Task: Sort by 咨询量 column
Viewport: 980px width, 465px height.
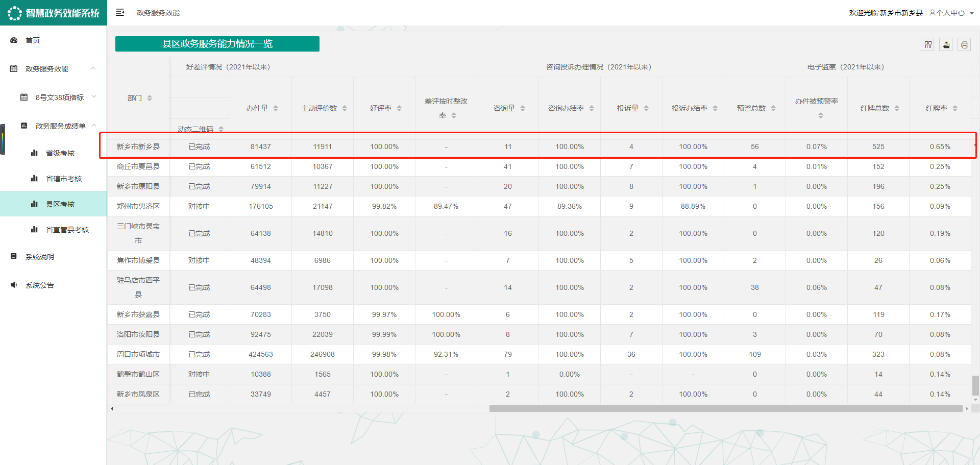Action: [x=523, y=108]
